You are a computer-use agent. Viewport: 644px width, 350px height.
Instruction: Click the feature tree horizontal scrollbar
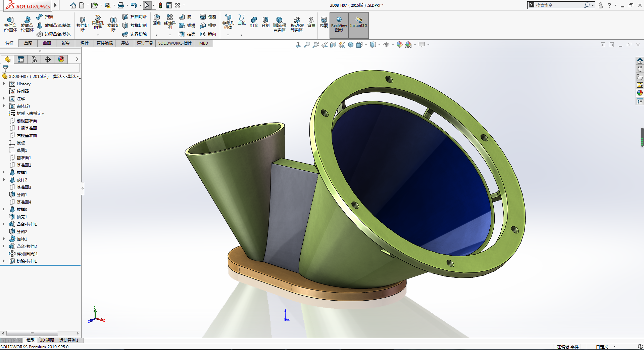(32, 333)
